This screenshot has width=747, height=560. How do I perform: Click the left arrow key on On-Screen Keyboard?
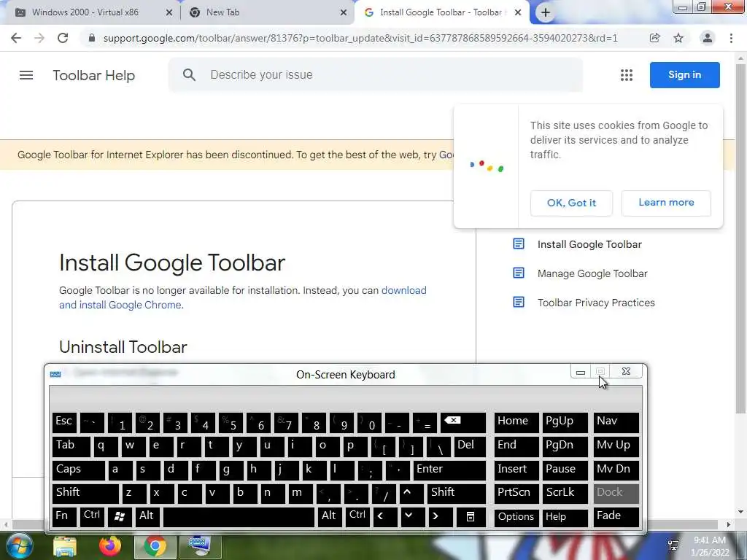pos(384,517)
